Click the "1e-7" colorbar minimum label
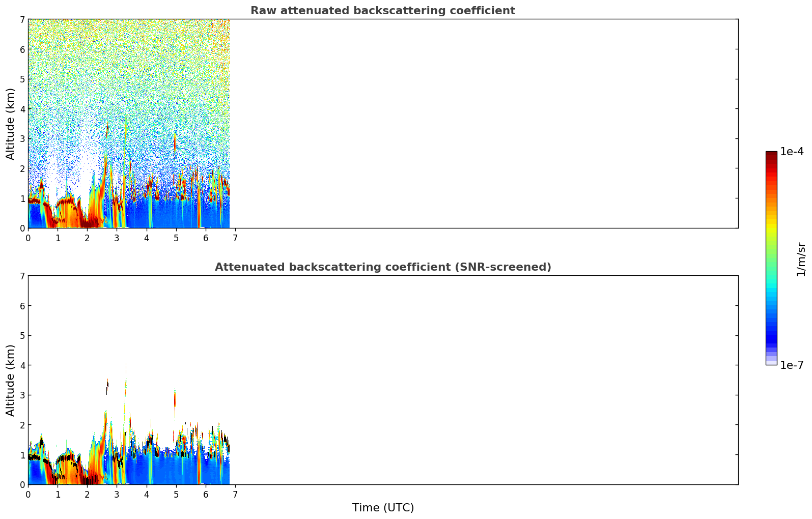 coord(792,365)
